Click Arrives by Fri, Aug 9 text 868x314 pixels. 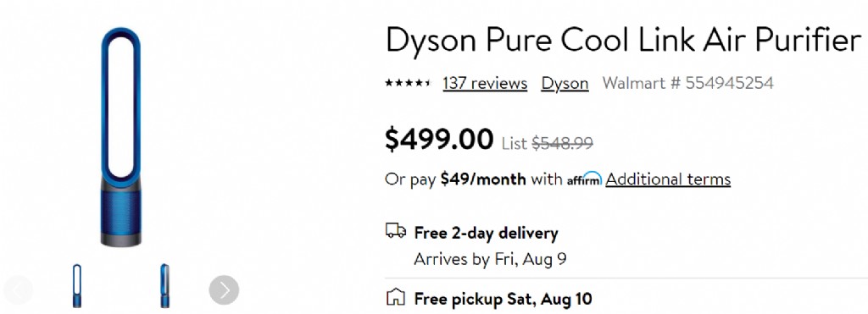pos(490,259)
